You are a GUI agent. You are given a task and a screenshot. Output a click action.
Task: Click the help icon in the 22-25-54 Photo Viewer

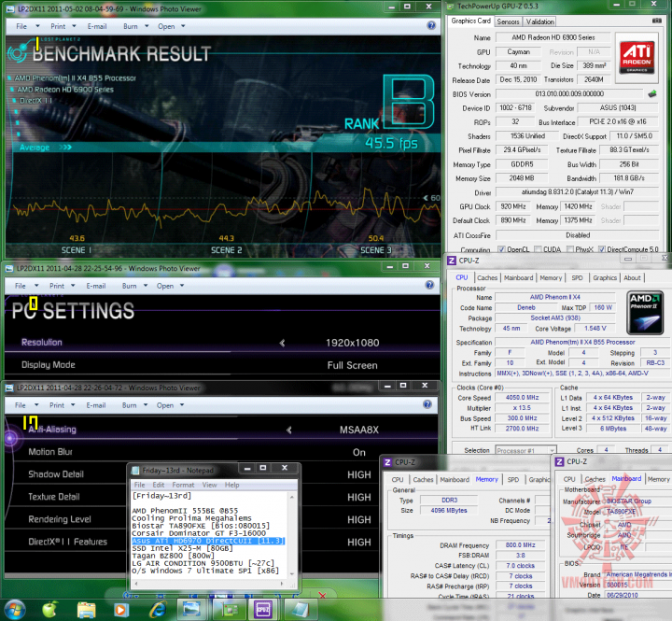(x=429, y=285)
